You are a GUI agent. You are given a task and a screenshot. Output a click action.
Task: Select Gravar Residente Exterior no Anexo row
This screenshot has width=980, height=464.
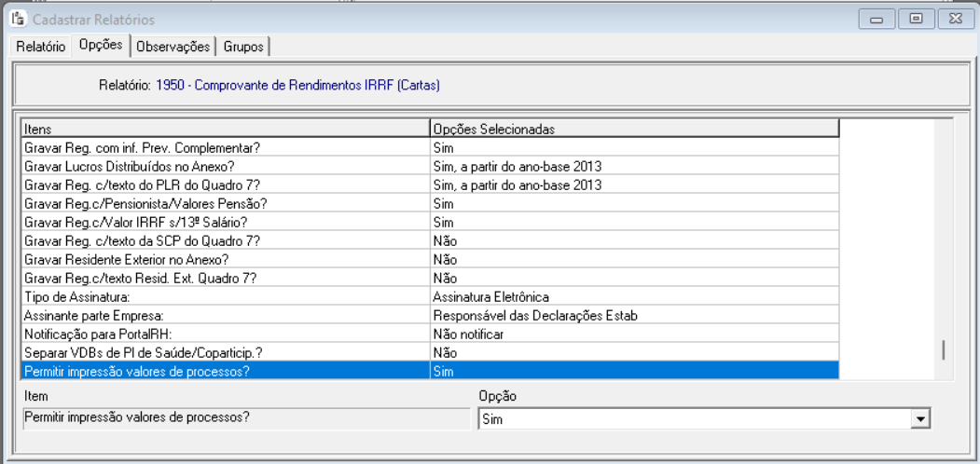pyautogui.click(x=224, y=260)
